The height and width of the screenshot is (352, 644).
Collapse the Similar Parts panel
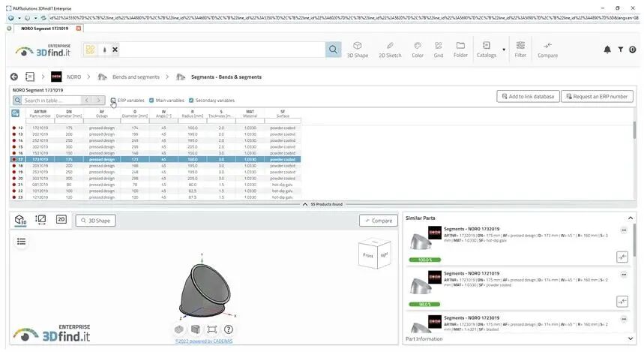tap(631, 218)
